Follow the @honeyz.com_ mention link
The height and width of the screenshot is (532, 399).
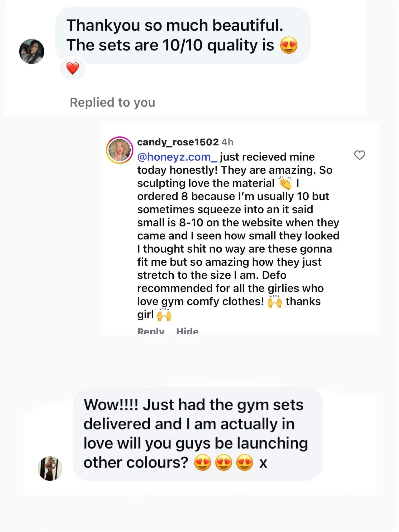click(x=177, y=157)
